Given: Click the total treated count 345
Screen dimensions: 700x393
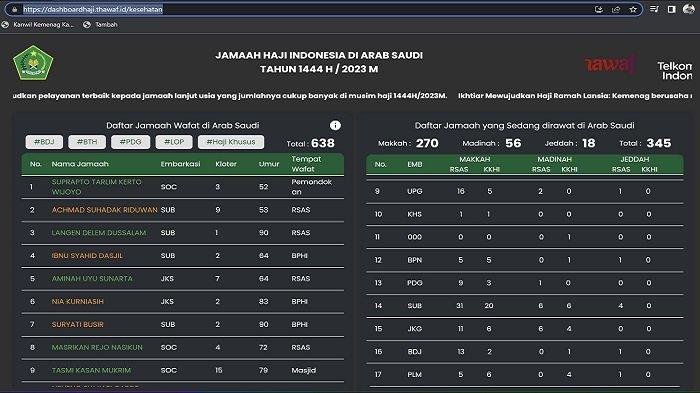Looking at the screenshot, I should tap(659, 143).
